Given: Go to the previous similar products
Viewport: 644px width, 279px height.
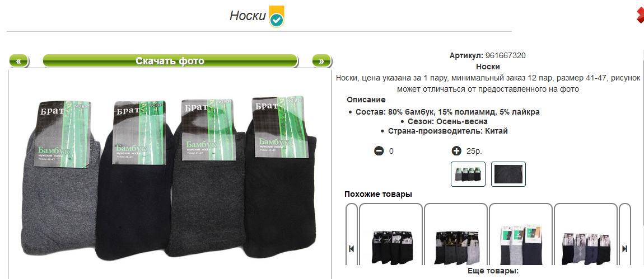Looking at the screenshot, I should (352, 249).
